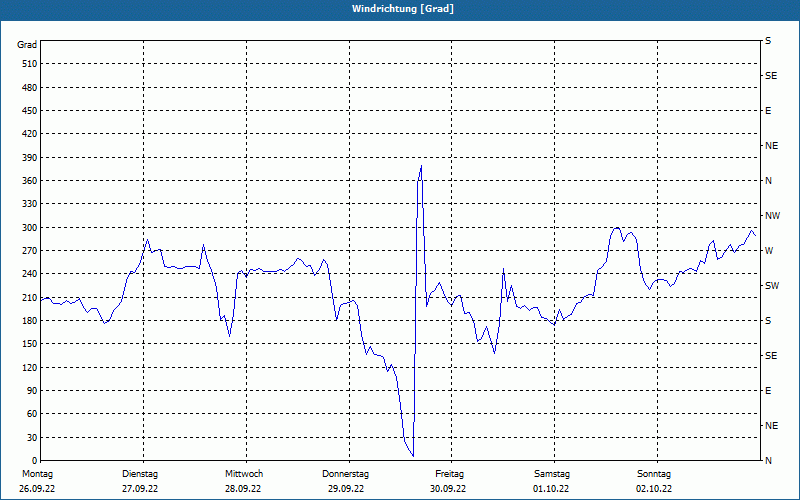Click the 'W' compass label on right axis

(769, 251)
